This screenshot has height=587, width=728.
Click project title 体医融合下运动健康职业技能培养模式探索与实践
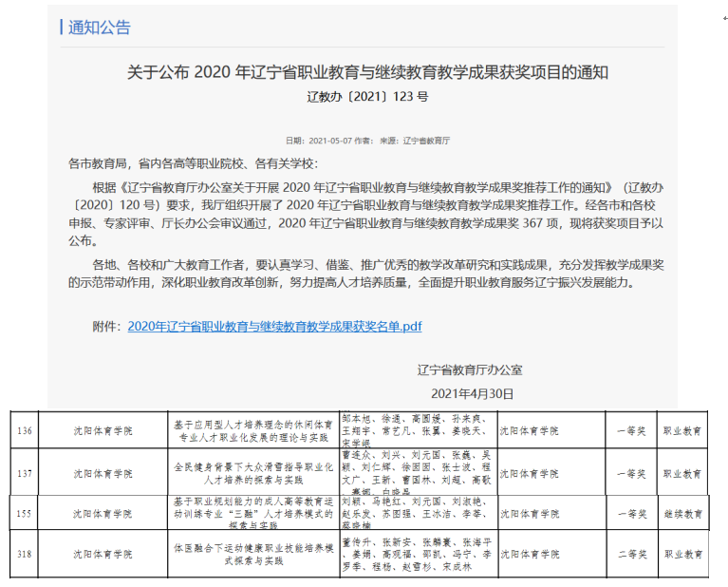pos(252,552)
